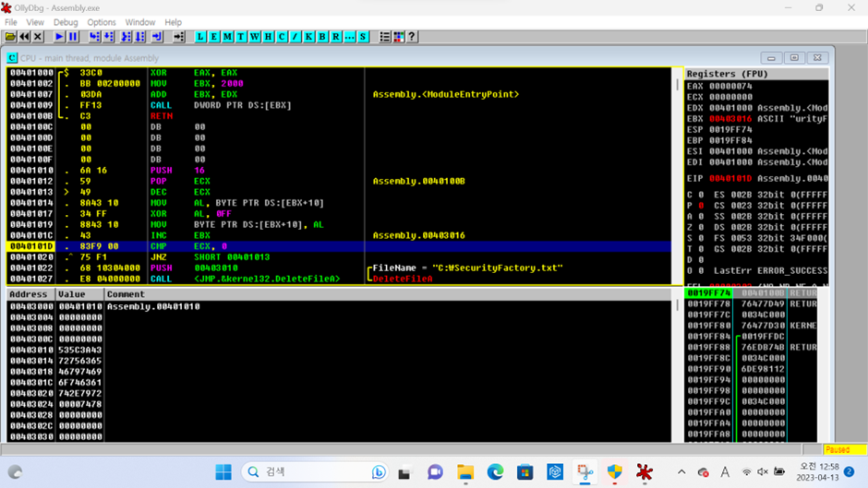The width and height of the screenshot is (868, 488).
Task: Show Run trace with ellipsis button
Action: pyautogui.click(x=349, y=37)
